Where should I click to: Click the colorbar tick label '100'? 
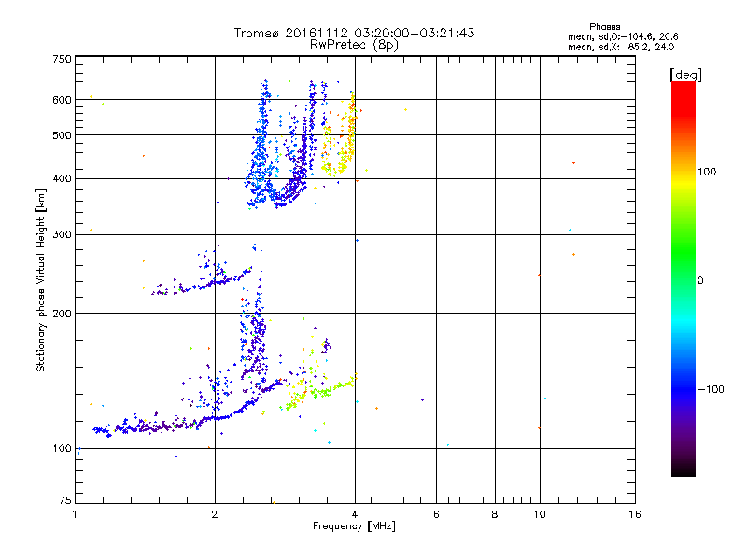pyautogui.click(x=707, y=172)
